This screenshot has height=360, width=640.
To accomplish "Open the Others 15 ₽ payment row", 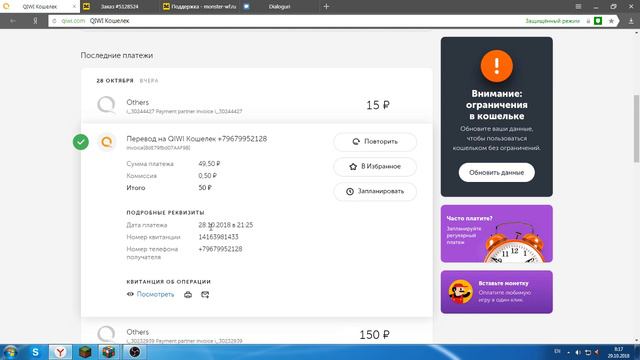I will coord(256,105).
